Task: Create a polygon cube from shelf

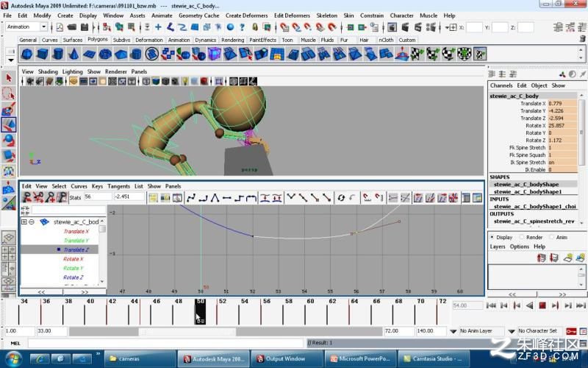Action: (42, 54)
